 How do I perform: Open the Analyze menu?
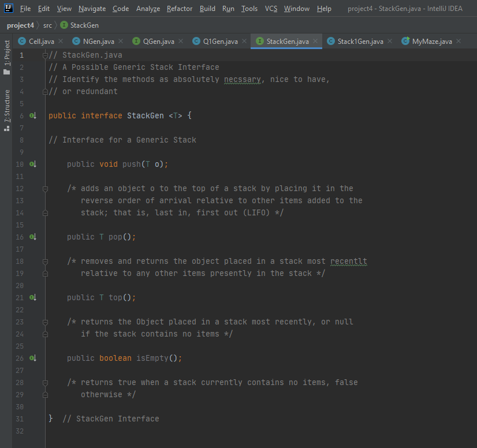pyautogui.click(x=148, y=9)
